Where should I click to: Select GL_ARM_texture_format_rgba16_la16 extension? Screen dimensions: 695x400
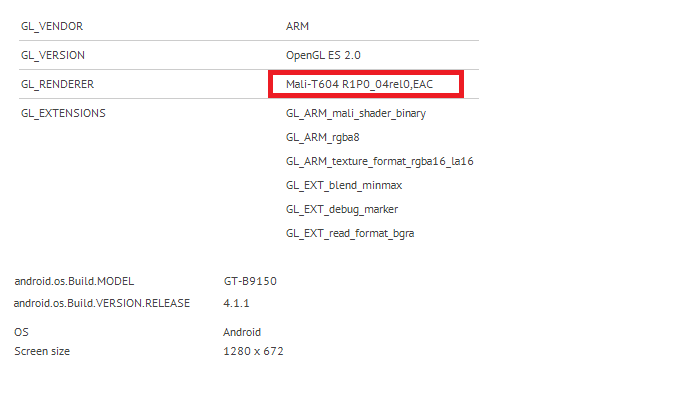click(379, 161)
